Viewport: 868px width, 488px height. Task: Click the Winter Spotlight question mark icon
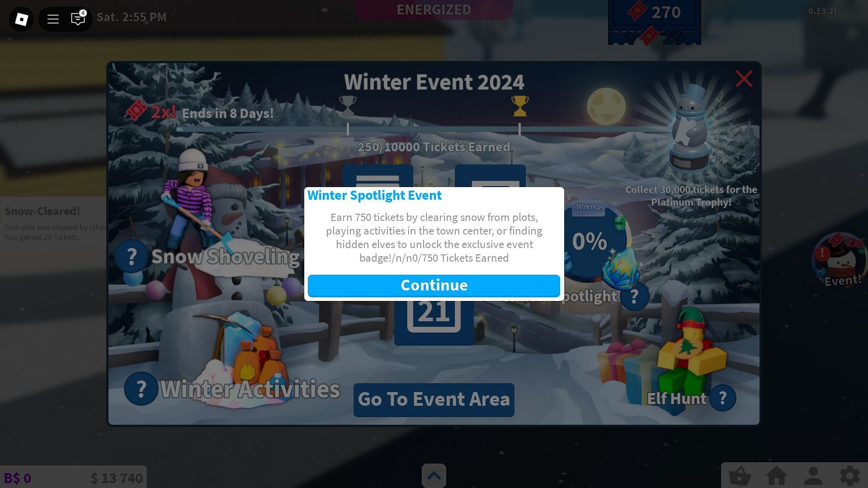[x=633, y=296]
